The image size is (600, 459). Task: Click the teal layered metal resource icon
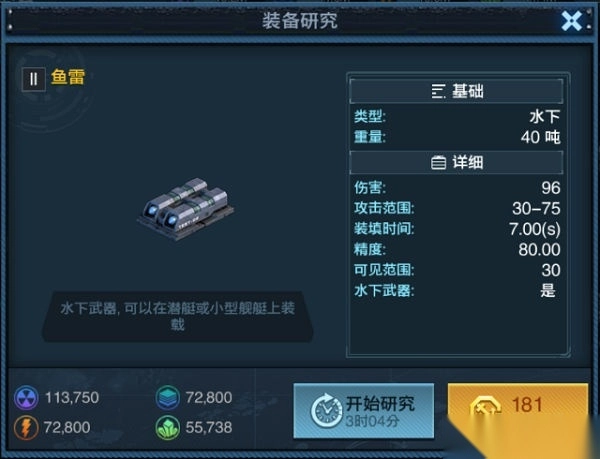[x=168, y=398]
